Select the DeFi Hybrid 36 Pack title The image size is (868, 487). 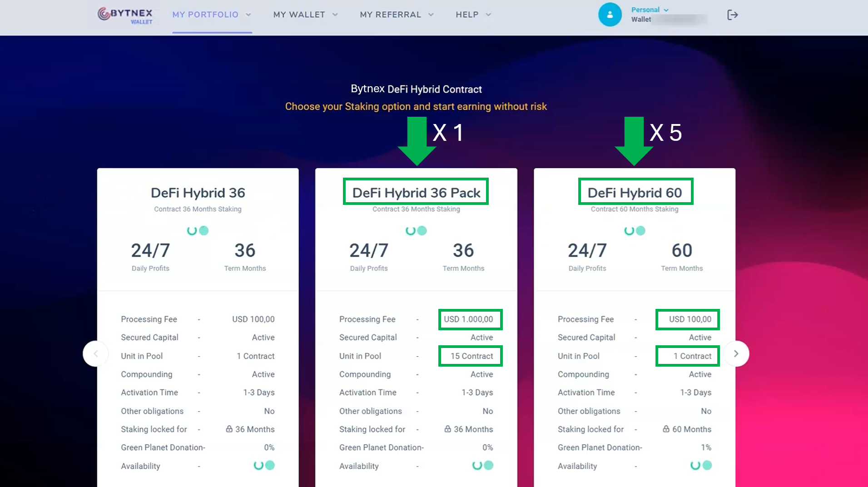point(416,193)
